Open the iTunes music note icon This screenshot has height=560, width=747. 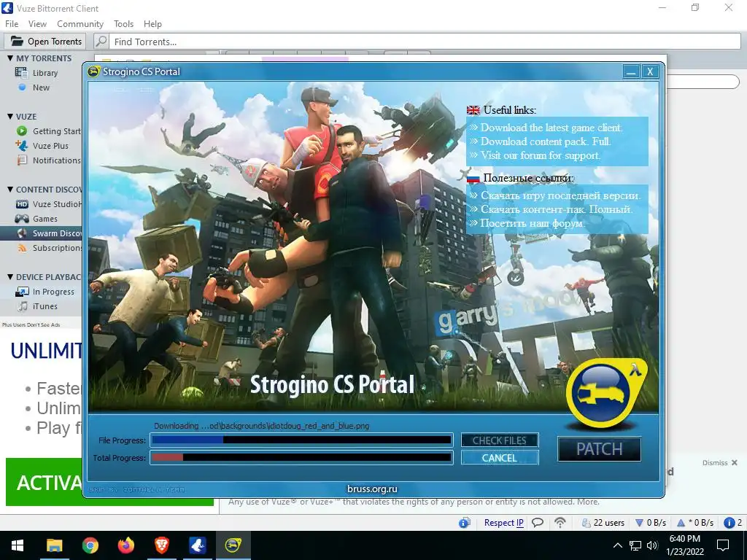click(x=22, y=306)
